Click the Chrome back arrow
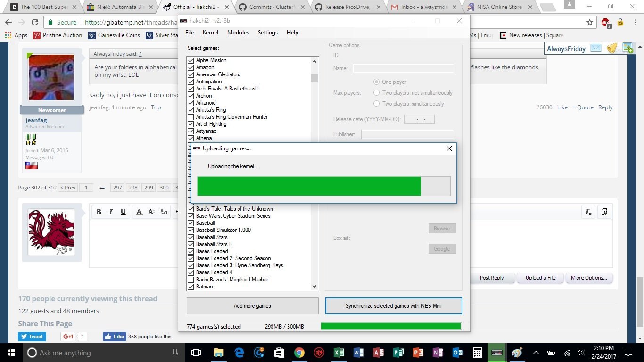Screen dimensions: 644x362 click(8, 22)
